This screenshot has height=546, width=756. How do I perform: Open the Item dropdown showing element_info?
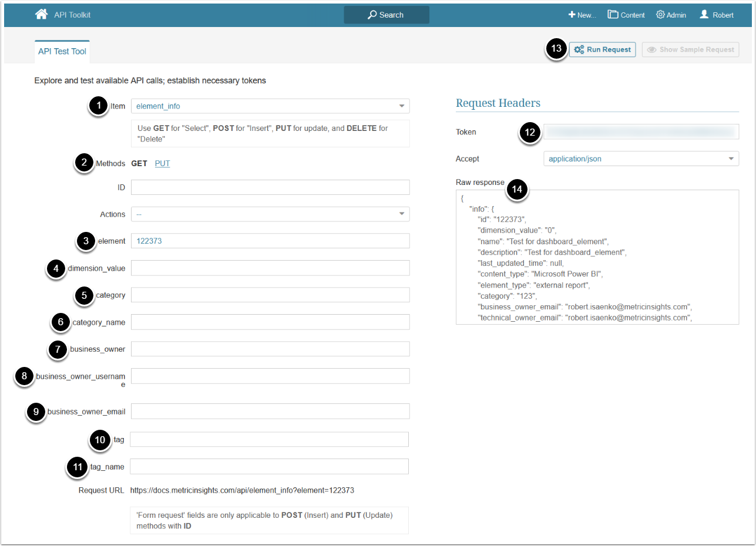click(270, 106)
